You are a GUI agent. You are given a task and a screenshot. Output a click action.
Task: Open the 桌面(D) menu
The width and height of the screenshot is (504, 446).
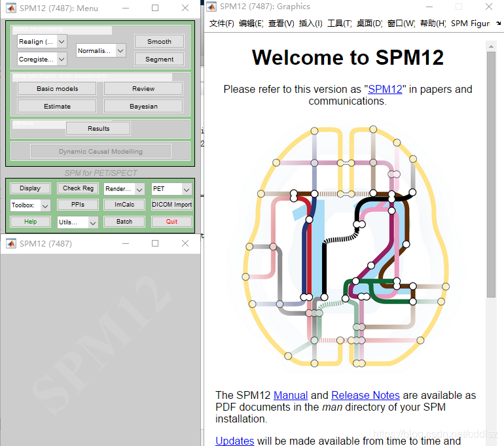[369, 24]
